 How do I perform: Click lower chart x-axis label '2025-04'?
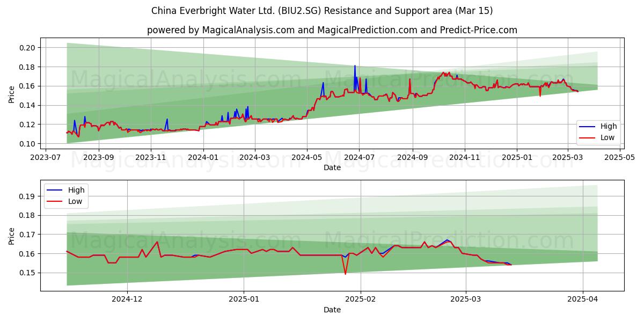[x=583, y=301]
